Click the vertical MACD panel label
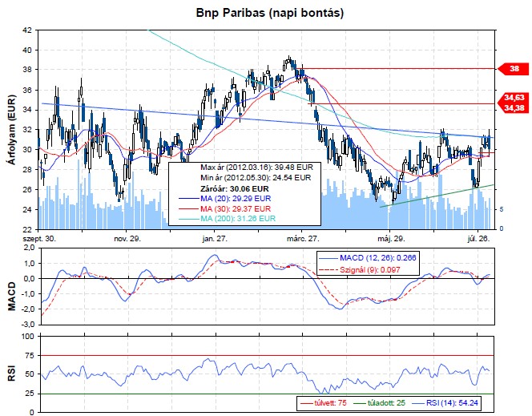This screenshot has height=416, width=532. [12, 296]
